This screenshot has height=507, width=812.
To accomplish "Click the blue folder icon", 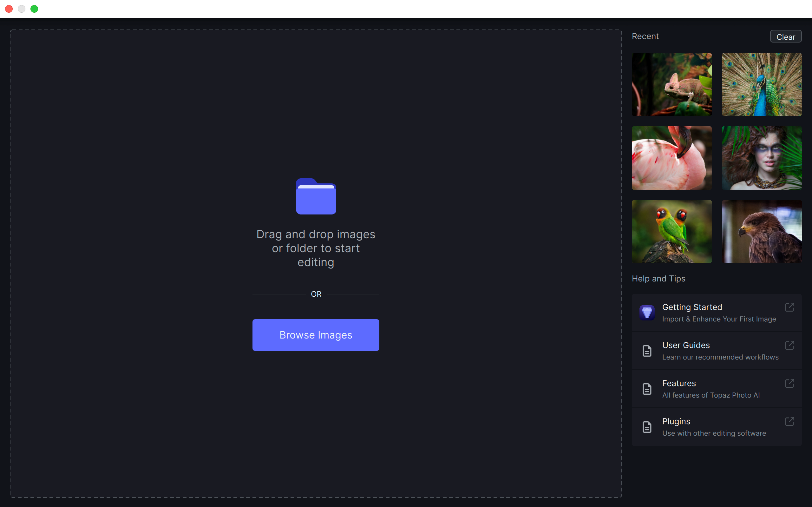I will point(316,196).
